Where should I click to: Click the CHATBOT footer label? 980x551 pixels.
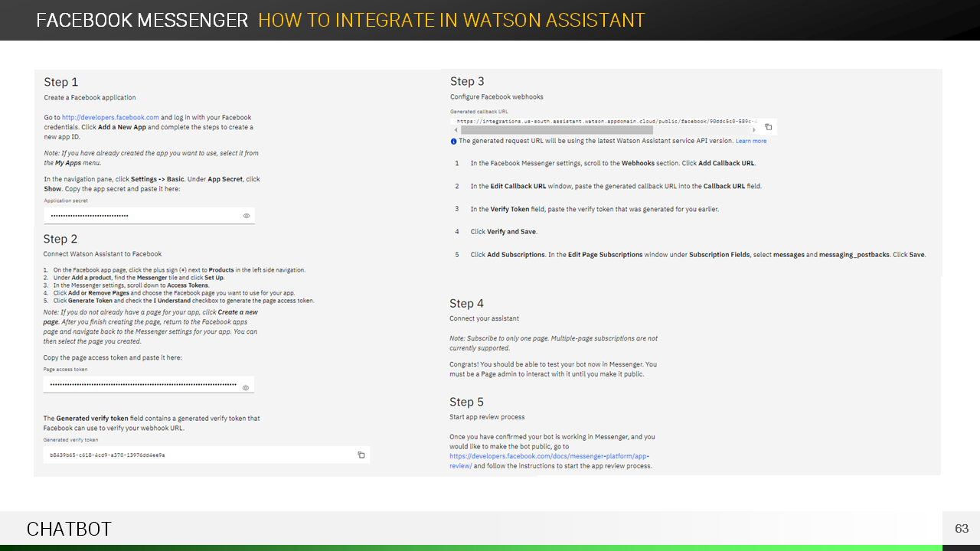tap(69, 529)
